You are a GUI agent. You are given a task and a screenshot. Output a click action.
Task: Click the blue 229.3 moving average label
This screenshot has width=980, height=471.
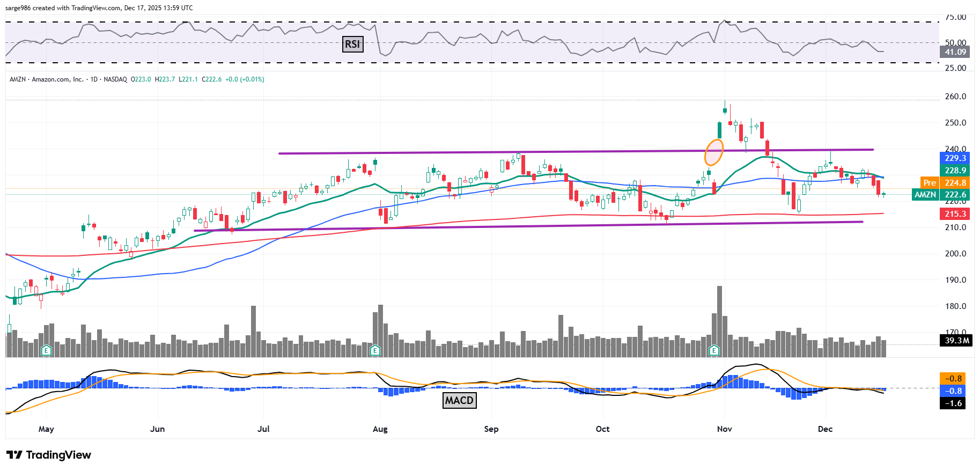[x=955, y=158]
